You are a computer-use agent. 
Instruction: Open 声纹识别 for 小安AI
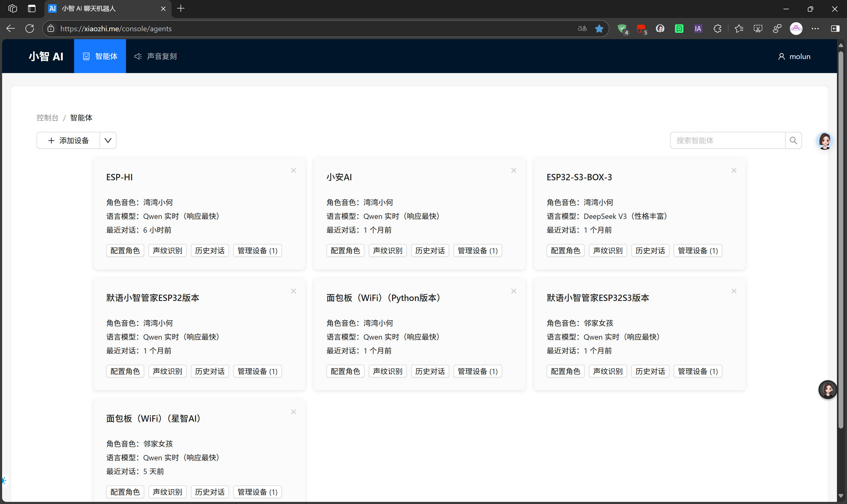point(388,251)
